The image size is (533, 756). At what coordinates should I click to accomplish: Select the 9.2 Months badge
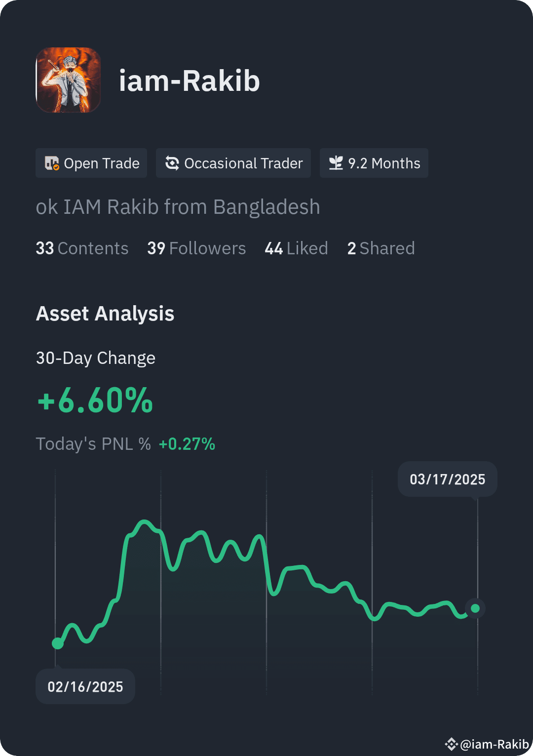click(374, 163)
